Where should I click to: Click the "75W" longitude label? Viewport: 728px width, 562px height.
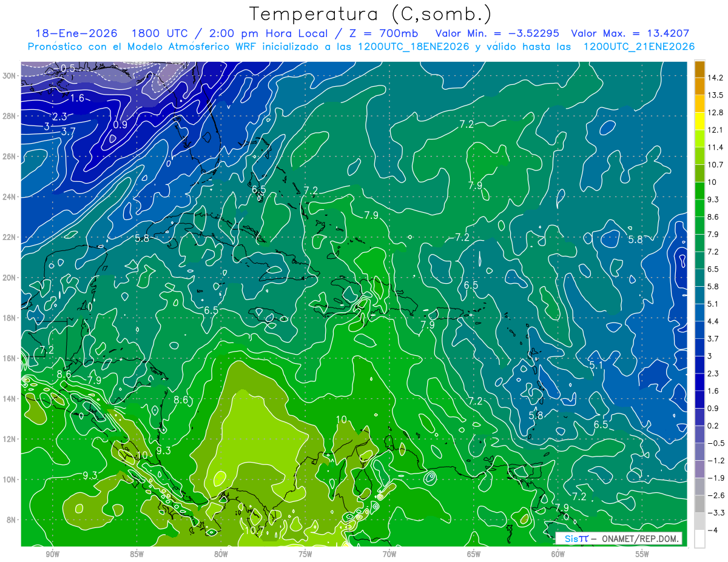[x=305, y=554]
